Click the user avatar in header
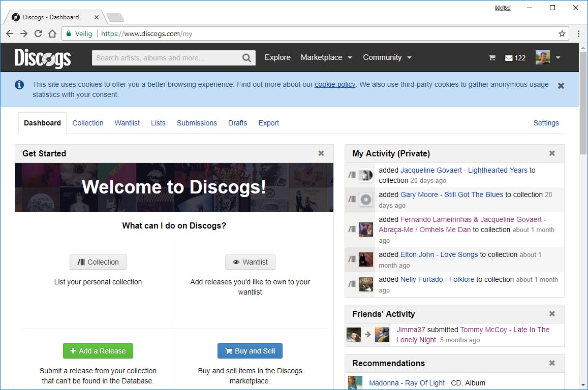Viewport: 588px width, 390px height. point(543,57)
